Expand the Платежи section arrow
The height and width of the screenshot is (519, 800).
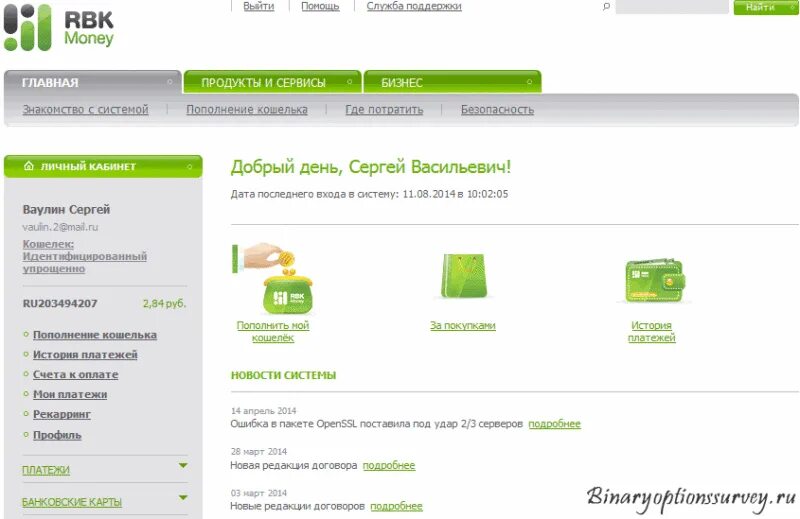point(183,465)
